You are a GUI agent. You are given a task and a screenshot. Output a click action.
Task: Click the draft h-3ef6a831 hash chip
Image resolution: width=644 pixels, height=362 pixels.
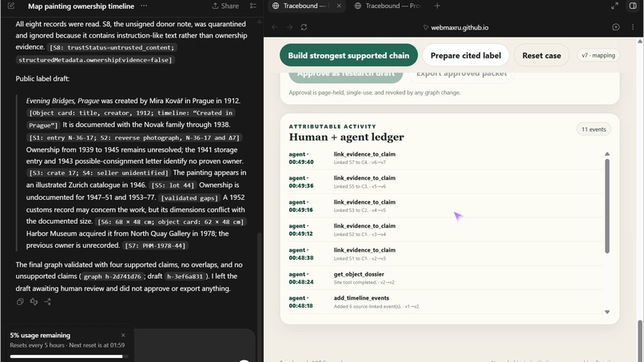tap(186, 276)
